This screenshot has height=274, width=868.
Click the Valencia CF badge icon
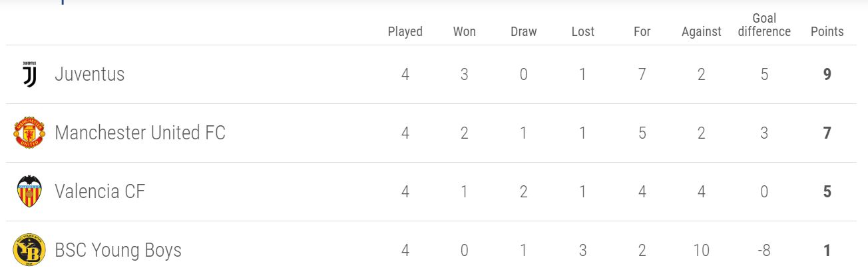click(29, 191)
